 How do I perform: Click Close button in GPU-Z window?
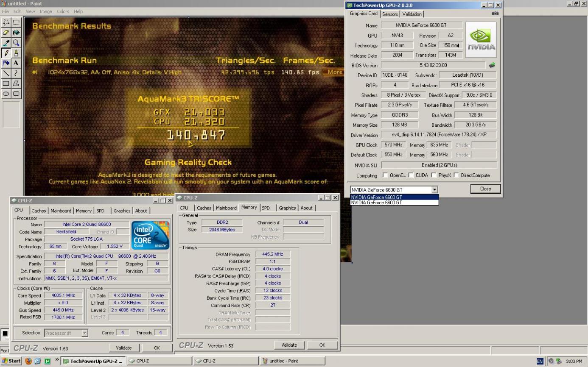pos(485,189)
